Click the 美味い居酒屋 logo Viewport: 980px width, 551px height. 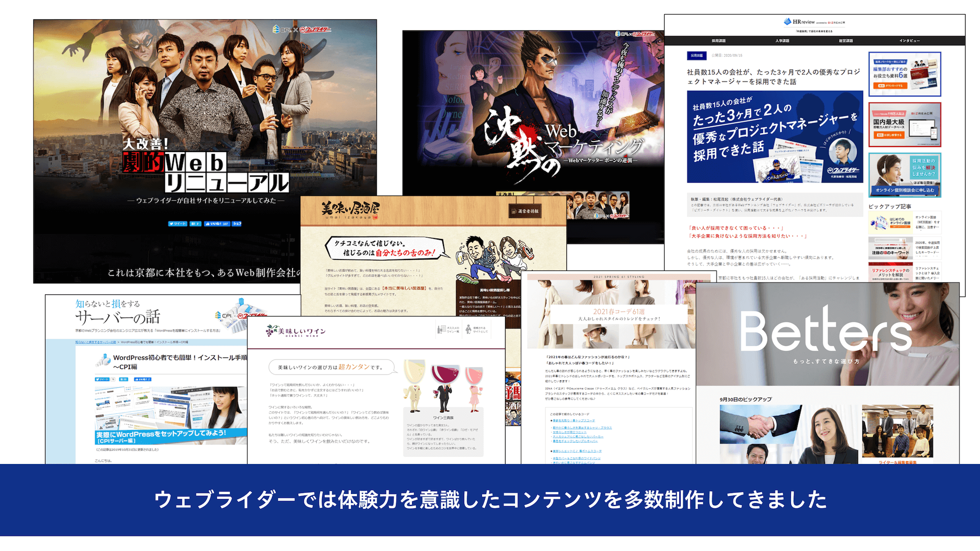350,210
